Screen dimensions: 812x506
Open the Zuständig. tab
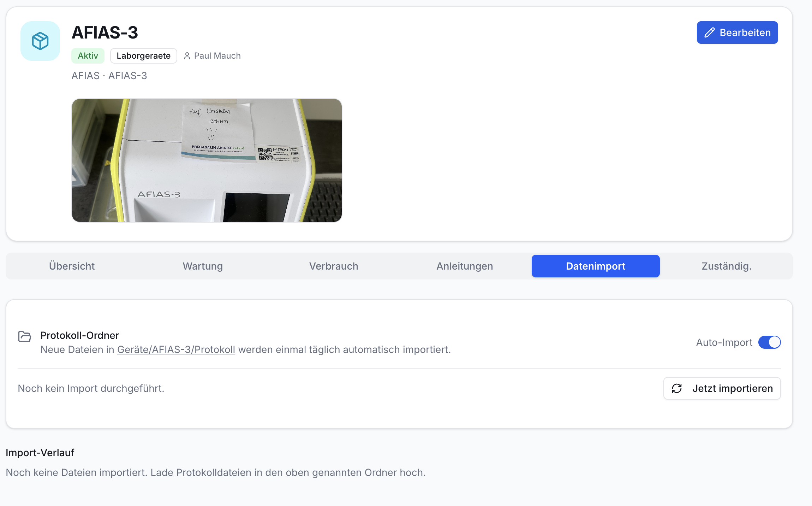(x=727, y=266)
